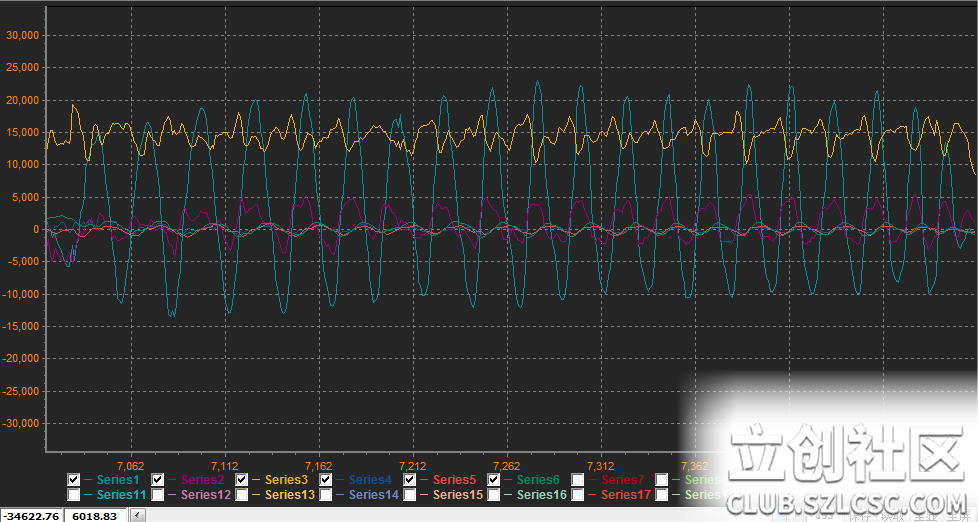Click the Series12 legend label
The image size is (978, 522).
[x=206, y=495]
